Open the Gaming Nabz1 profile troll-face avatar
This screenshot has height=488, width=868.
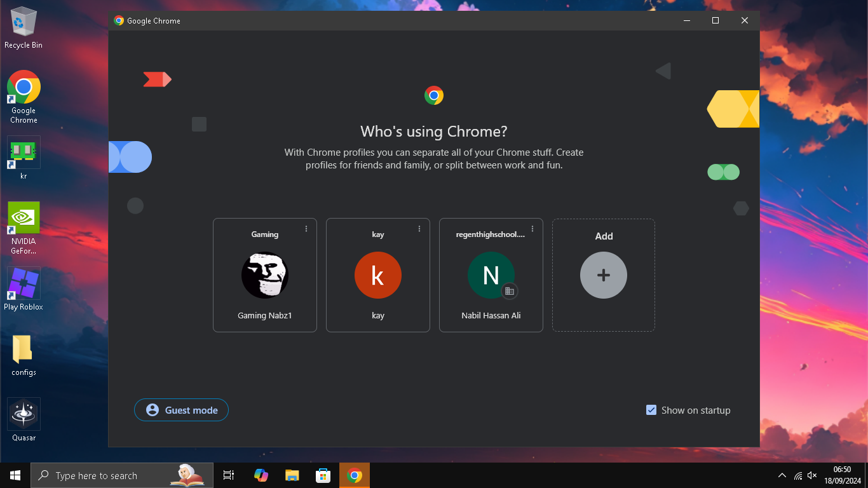pos(265,275)
